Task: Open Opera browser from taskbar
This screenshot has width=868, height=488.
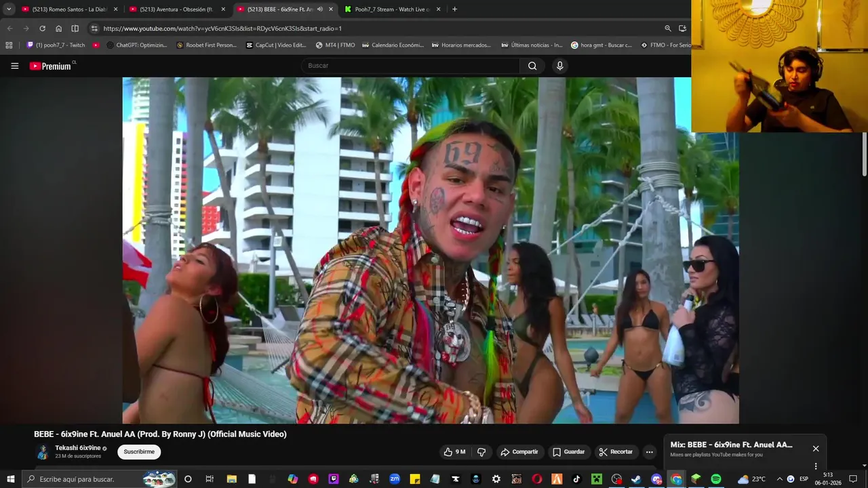Action: 537,479
